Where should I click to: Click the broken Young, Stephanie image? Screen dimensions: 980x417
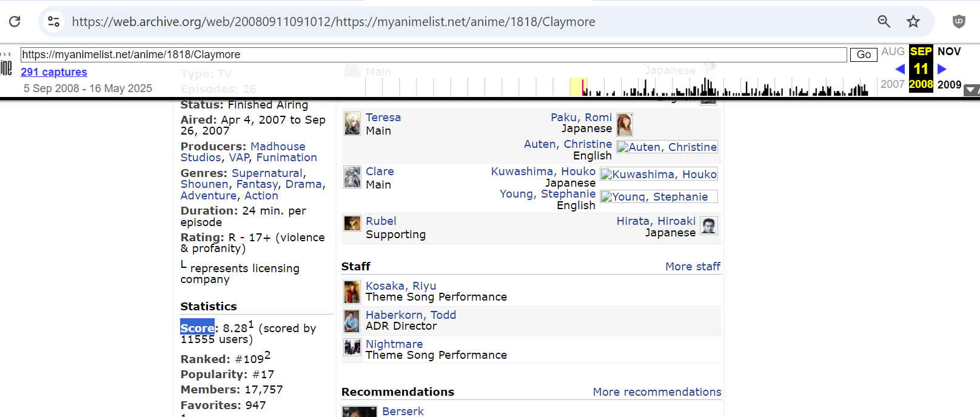pyautogui.click(x=659, y=197)
